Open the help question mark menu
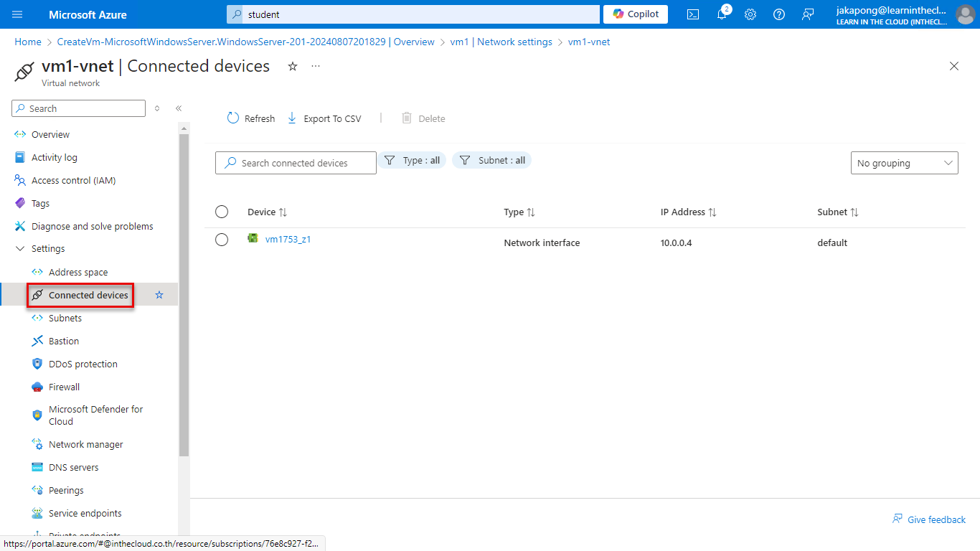This screenshot has width=980, height=551. (779, 14)
